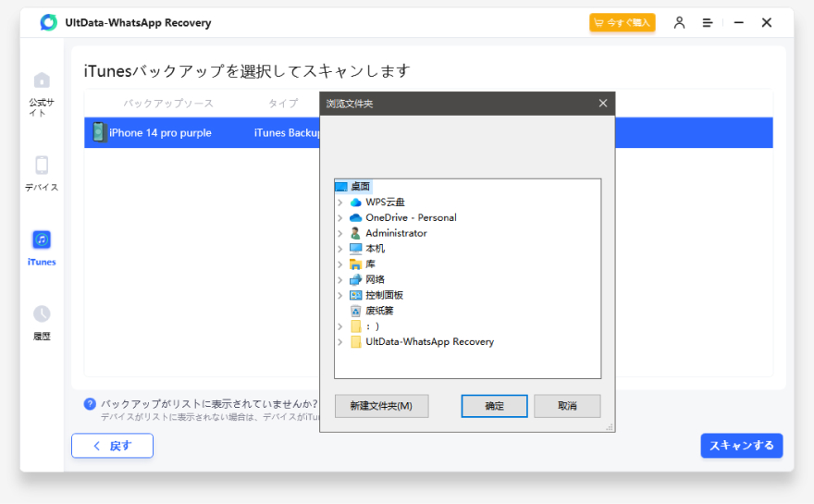
Task: Click the バックアップソース column header
Action: (168, 104)
